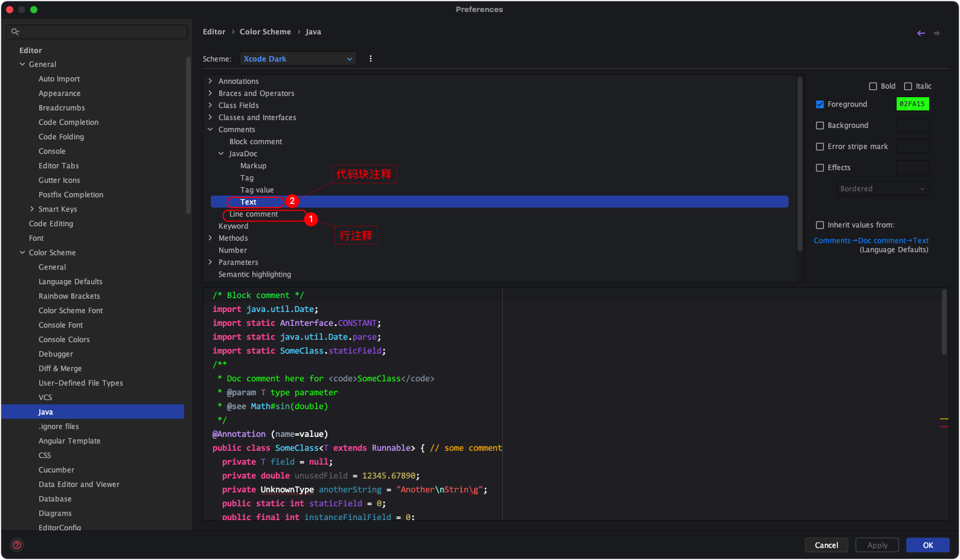
Task: Click the Cancel button
Action: point(827,545)
